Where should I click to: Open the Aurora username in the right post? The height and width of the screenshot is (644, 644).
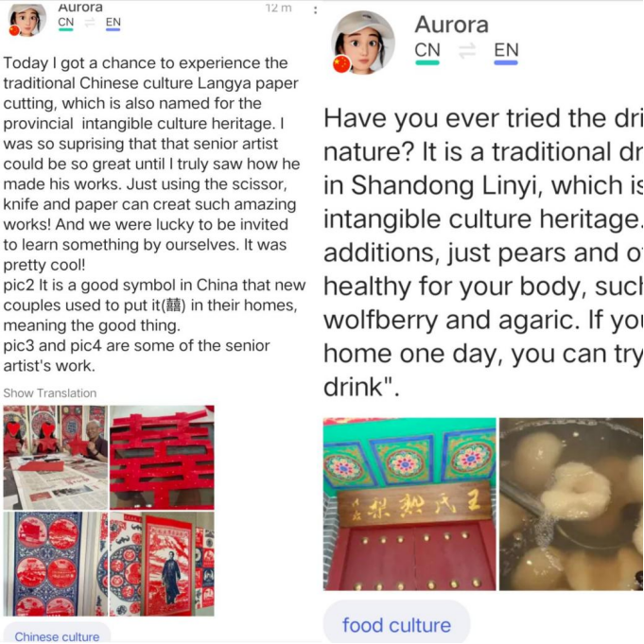pos(451,25)
